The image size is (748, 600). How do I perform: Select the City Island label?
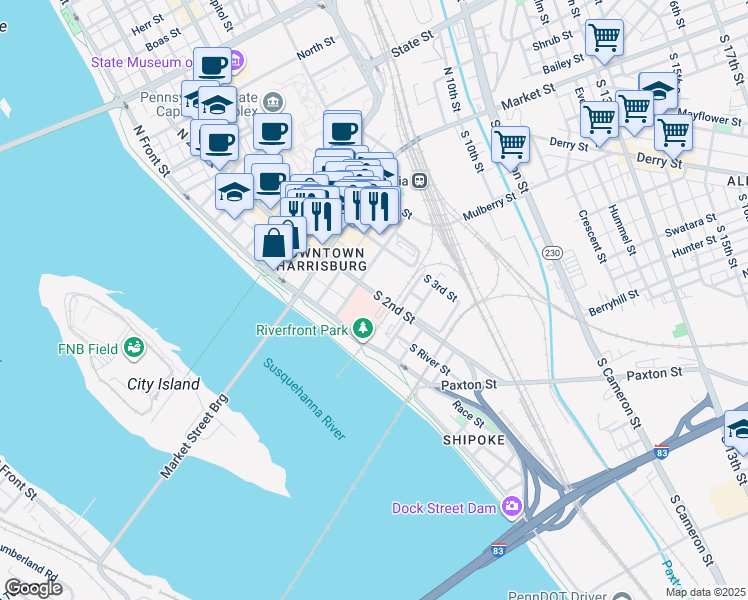163,384
